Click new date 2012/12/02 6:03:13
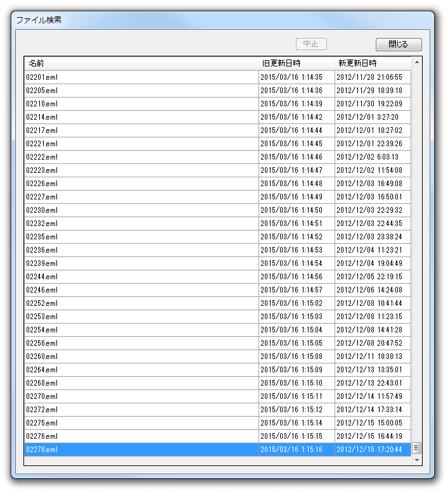 368,157
